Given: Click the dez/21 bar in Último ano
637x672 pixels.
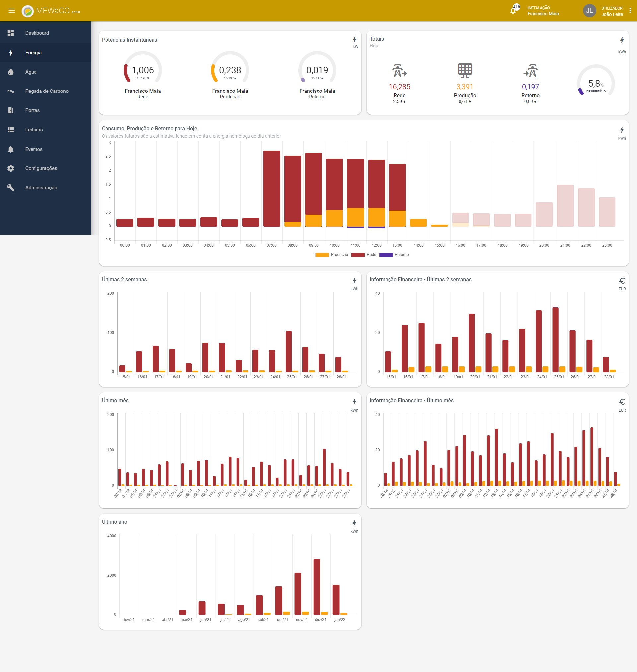Looking at the screenshot, I should (317, 586).
